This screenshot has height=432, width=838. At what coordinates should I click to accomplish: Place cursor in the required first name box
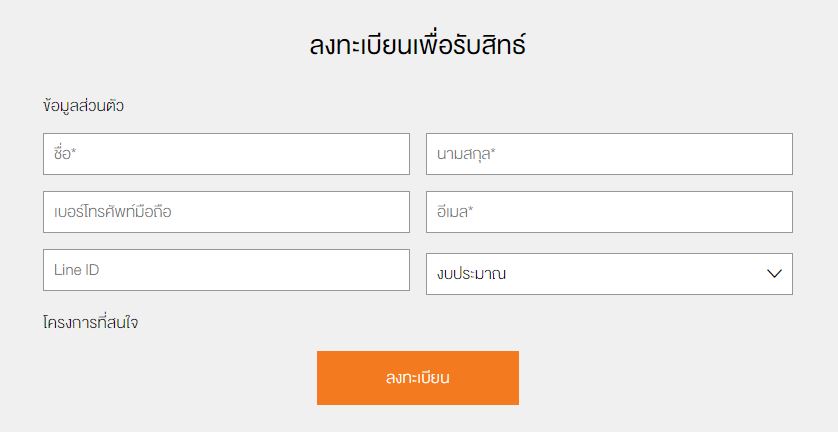(x=226, y=154)
